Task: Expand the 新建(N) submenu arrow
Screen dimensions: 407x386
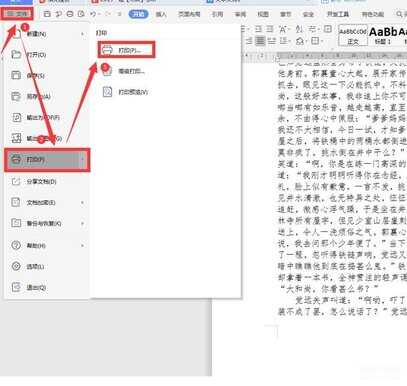Action: point(82,34)
